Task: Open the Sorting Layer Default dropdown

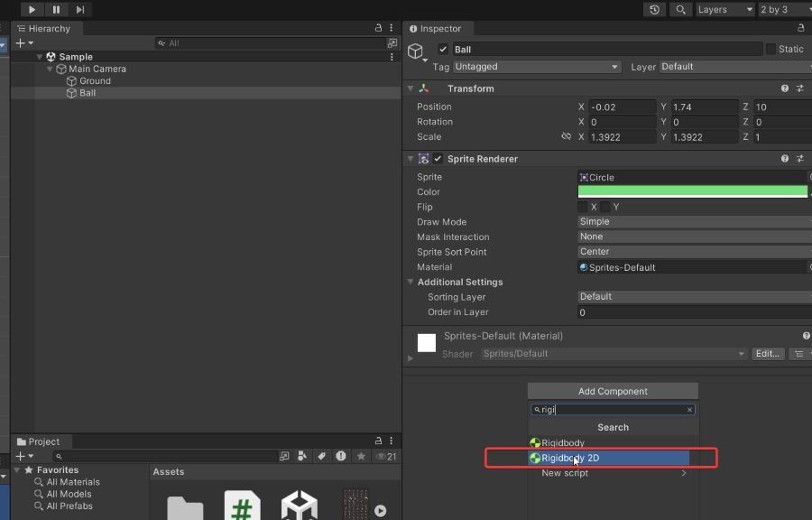Action: [695, 297]
